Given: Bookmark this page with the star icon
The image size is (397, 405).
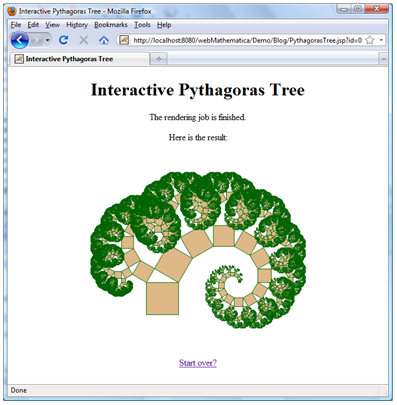Looking at the screenshot, I should click(x=370, y=40).
